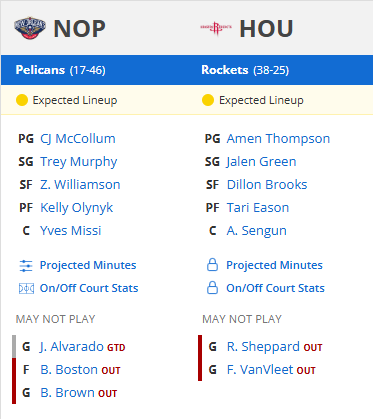Click the yellow Expected Lineup dot for Pelicans

pyautogui.click(x=22, y=100)
